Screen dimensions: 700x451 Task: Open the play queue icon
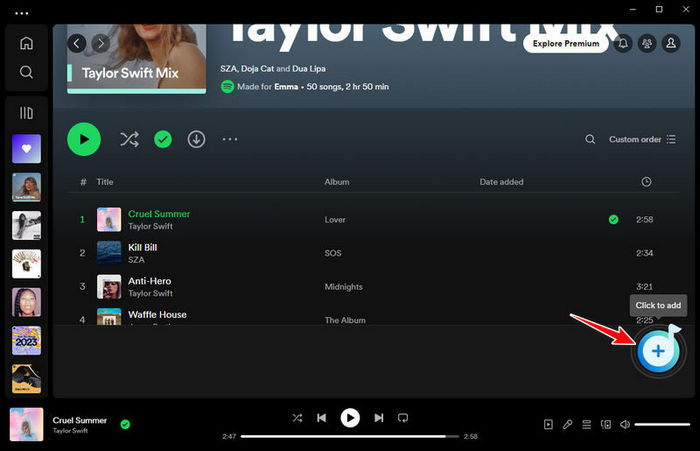click(x=587, y=424)
